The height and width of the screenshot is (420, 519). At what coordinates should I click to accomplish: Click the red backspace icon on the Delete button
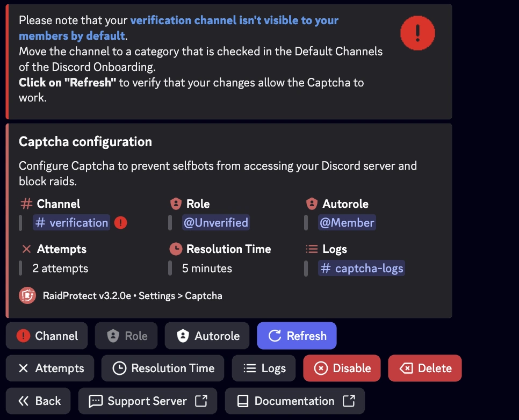406,368
